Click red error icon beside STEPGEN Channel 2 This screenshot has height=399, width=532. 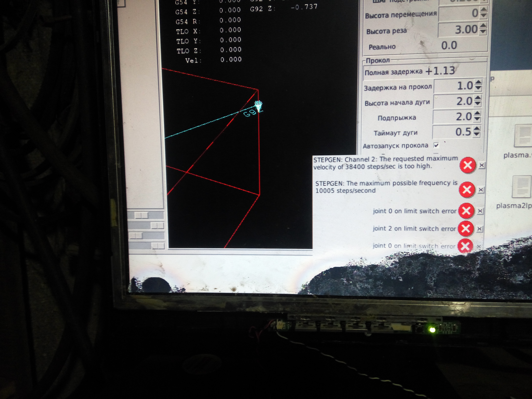click(x=468, y=165)
